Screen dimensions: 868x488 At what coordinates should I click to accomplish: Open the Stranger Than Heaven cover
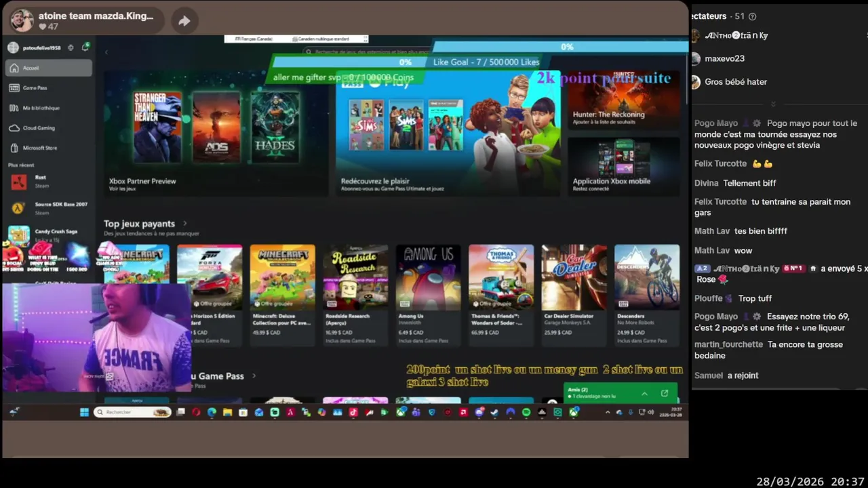point(157,127)
